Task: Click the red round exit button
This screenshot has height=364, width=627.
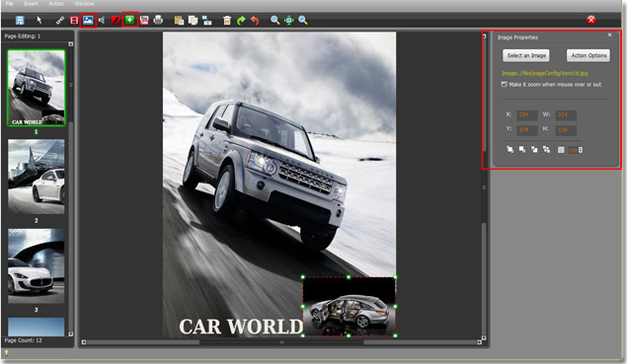Action: tap(591, 20)
